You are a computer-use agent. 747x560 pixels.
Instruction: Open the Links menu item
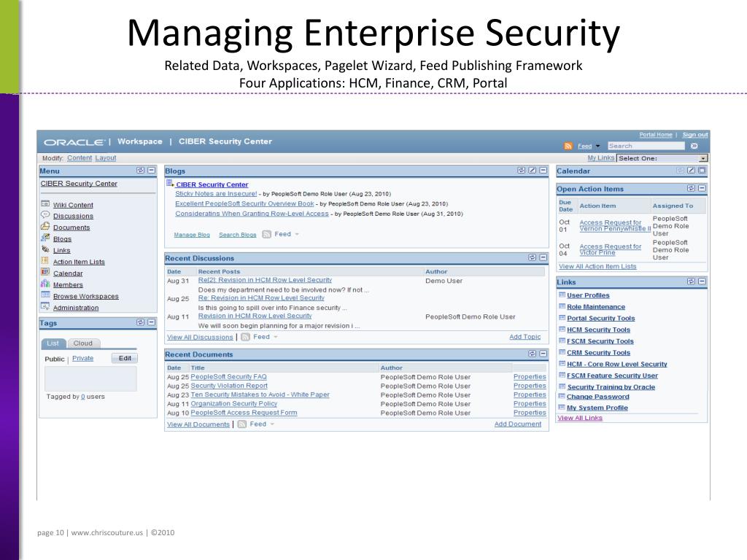(62, 251)
